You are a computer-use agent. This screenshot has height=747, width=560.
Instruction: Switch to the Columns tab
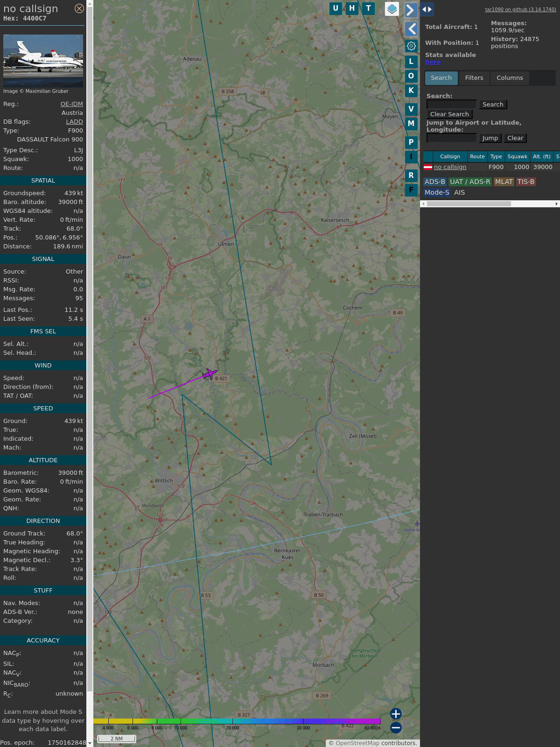[510, 78]
